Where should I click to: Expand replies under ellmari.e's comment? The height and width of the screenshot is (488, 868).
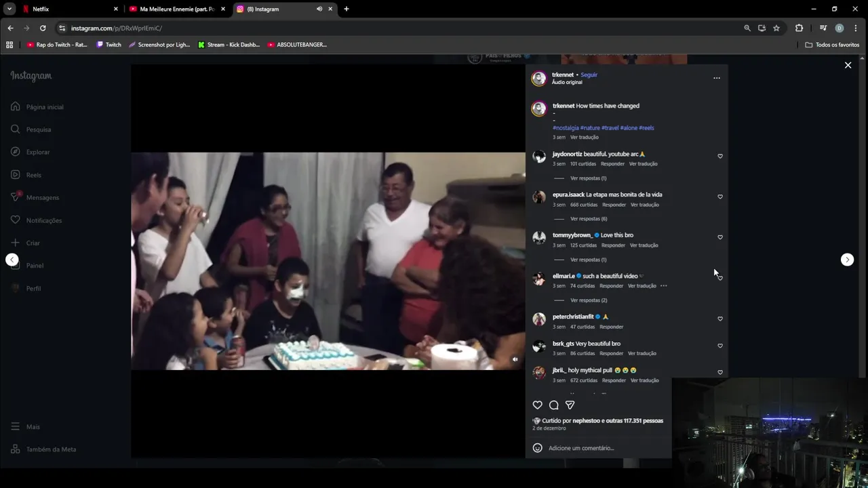[589, 300]
